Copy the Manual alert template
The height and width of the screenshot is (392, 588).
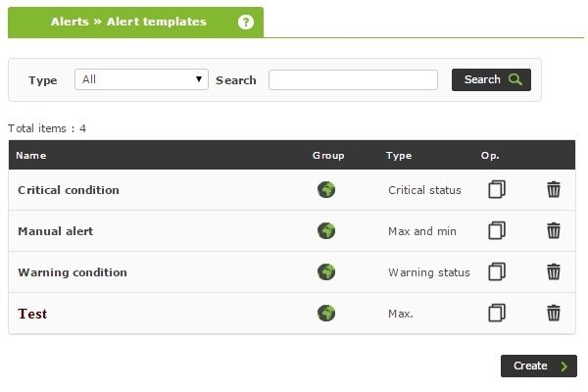pyautogui.click(x=497, y=230)
